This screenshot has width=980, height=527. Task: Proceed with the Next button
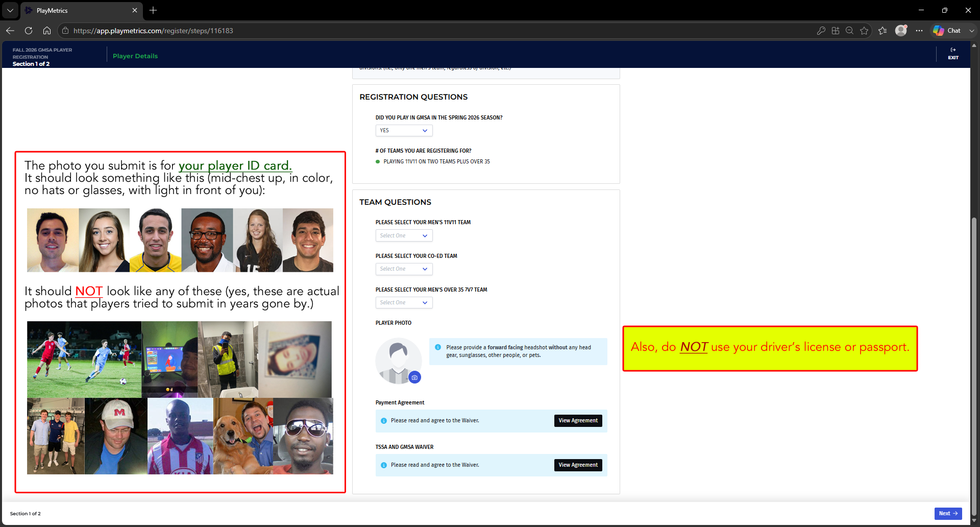click(x=948, y=514)
